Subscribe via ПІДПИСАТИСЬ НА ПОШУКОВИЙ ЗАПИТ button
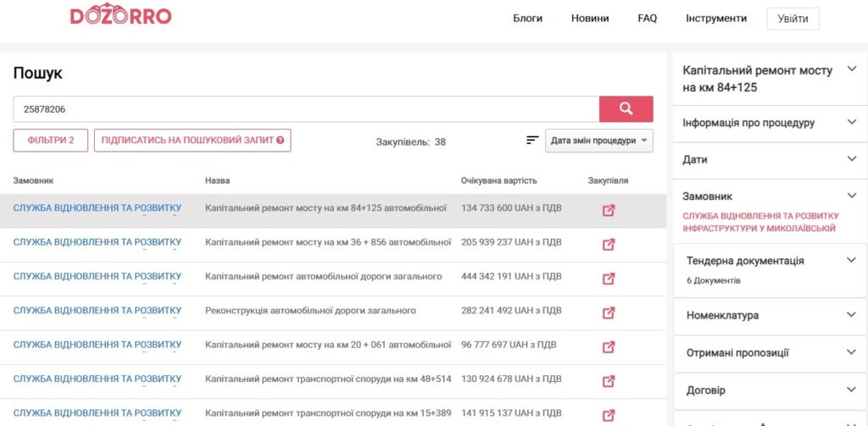 coord(192,141)
